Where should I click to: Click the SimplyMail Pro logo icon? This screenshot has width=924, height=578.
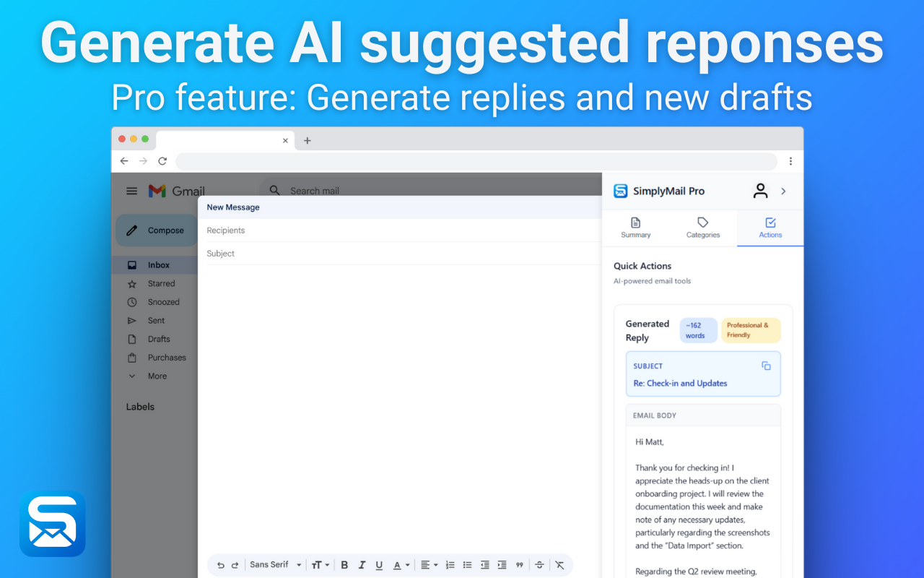click(621, 191)
